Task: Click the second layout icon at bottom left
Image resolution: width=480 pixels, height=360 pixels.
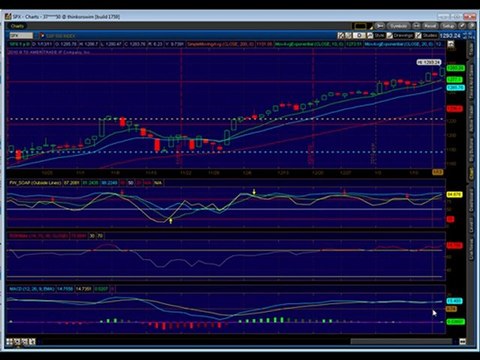Action: (17, 341)
